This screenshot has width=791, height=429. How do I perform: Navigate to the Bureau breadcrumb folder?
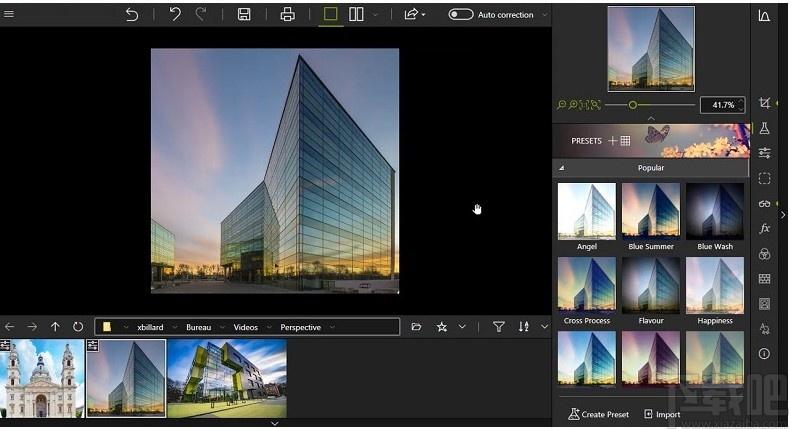coord(198,327)
